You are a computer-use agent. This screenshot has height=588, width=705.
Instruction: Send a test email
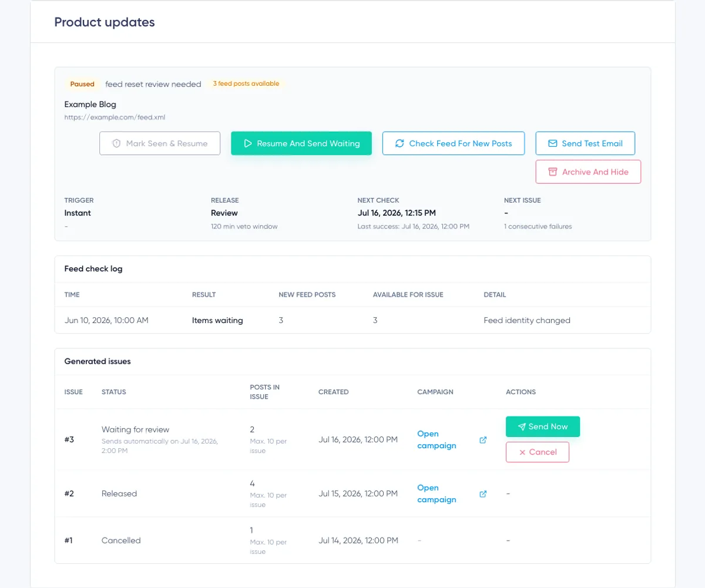tap(585, 143)
